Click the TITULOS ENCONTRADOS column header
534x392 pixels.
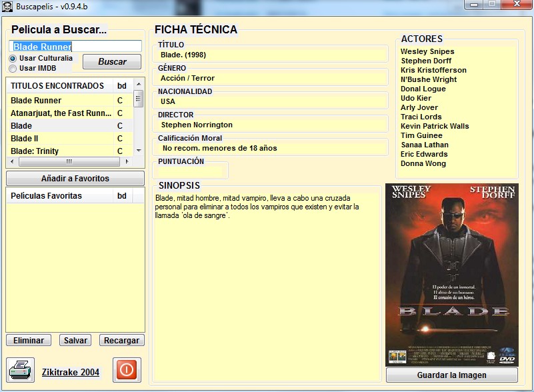pos(59,86)
